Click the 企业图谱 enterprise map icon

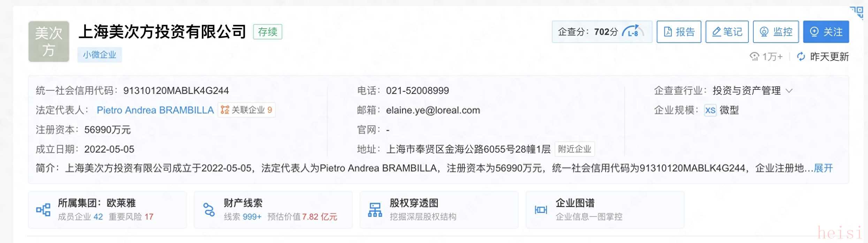point(541,210)
